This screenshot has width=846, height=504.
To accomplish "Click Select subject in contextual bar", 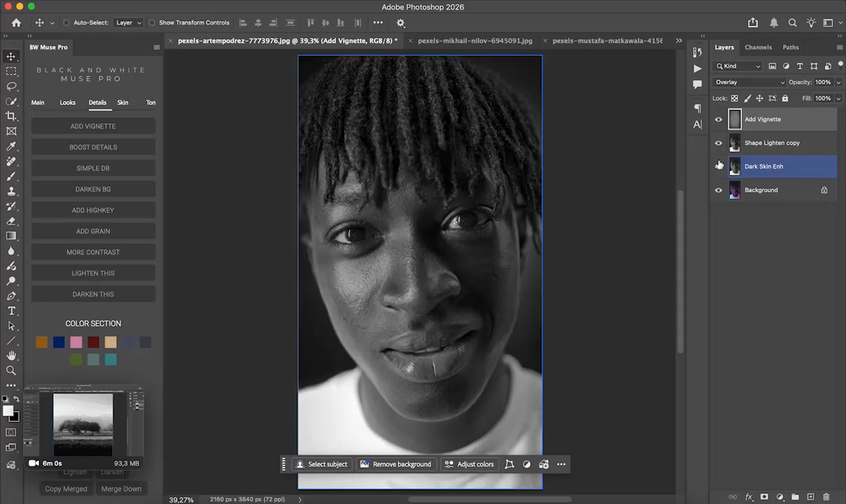I will (321, 464).
